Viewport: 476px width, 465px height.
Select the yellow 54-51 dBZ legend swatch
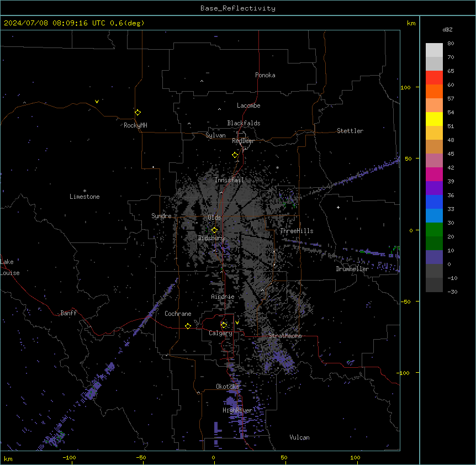[x=434, y=119]
